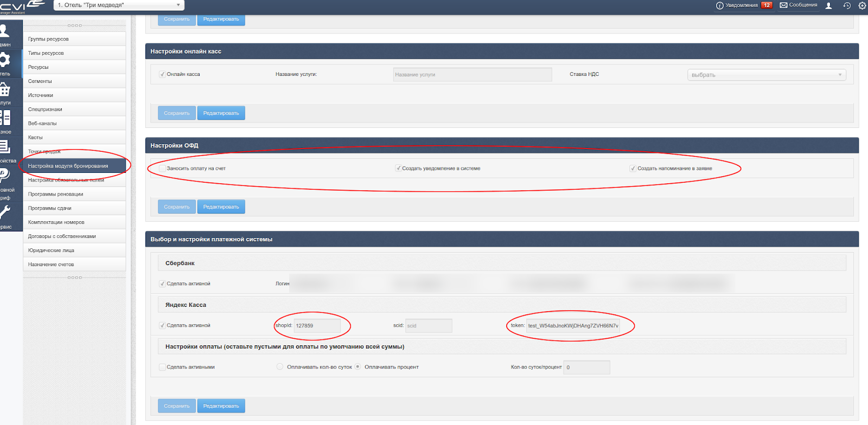Enable 'Заносить оплату на счет' checkbox

coord(162,169)
